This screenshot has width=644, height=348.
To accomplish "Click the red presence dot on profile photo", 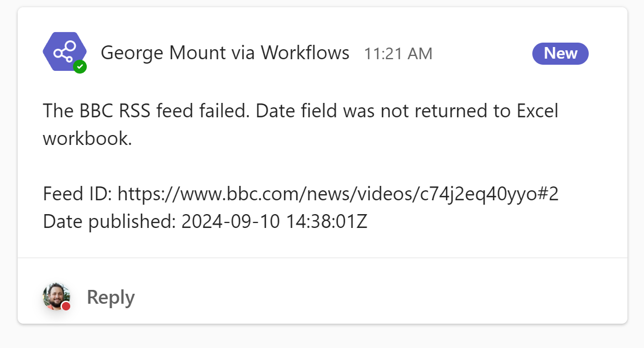I will (66, 306).
